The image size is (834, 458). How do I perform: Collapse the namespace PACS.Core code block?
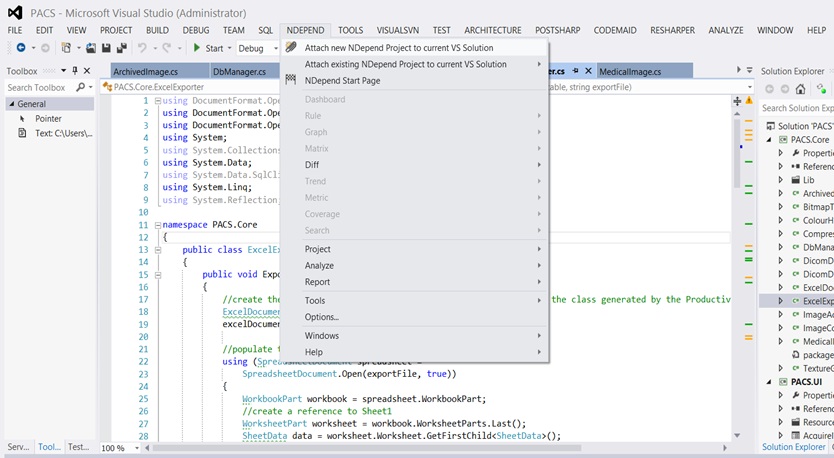158,225
